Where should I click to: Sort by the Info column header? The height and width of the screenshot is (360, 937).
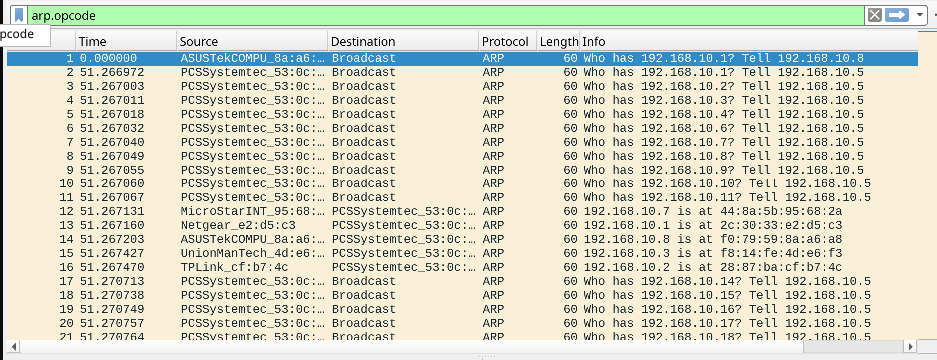[x=748, y=42]
